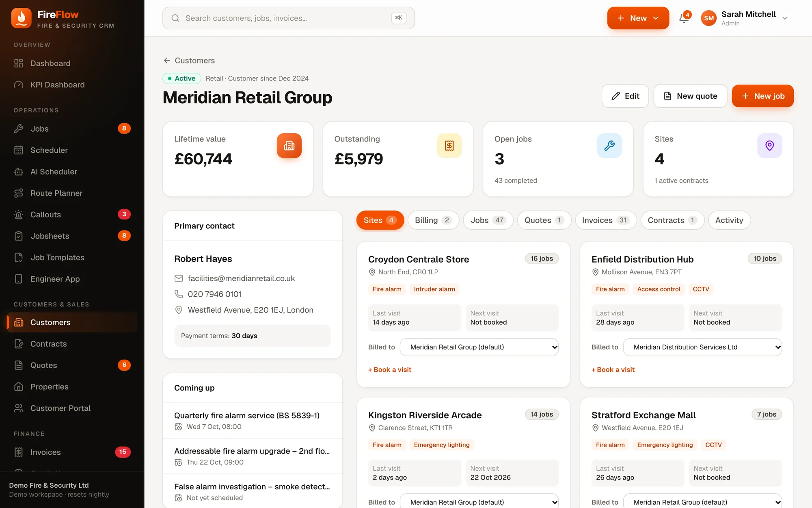
Task: Click the 14 jobs badge on Kingston
Action: [x=542, y=414]
